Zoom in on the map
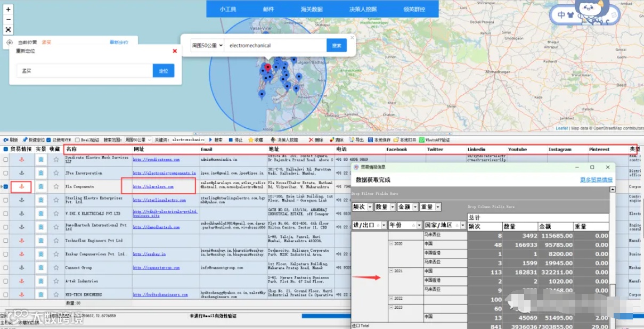This screenshot has width=644, height=329. [x=8, y=10]
